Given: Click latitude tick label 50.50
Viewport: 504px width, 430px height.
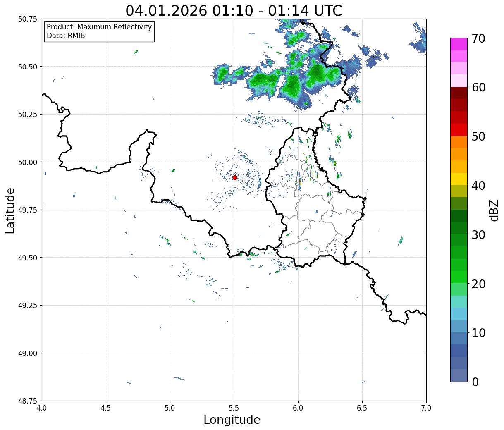Looking at the screenshot, I should coord(27,67).
